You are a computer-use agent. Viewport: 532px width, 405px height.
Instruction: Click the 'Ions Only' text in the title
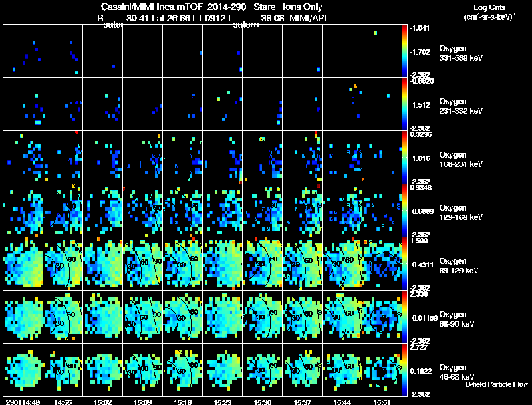303,7
